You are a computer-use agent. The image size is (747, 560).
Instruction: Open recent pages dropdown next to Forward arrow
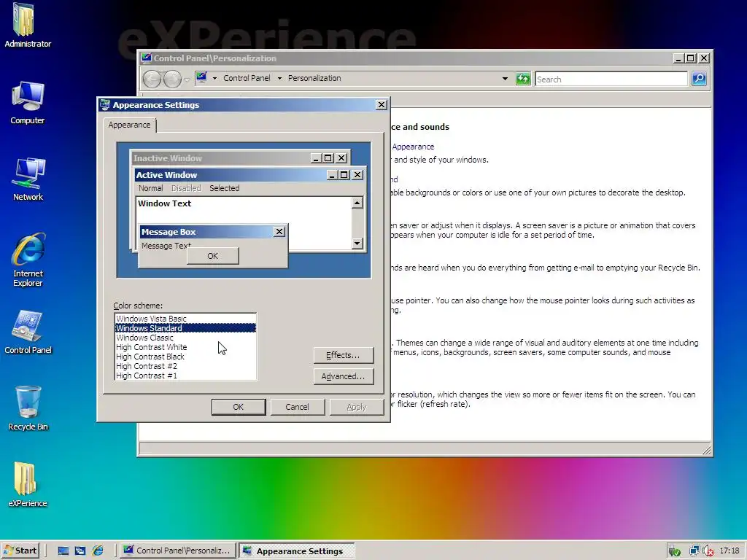(187, 79)
